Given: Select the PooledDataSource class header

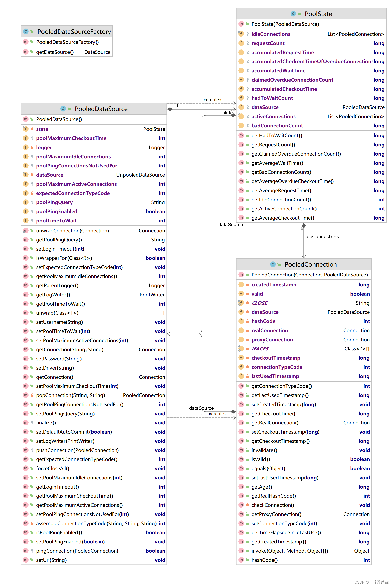Looking at the screenshot, I should (101, 109).
